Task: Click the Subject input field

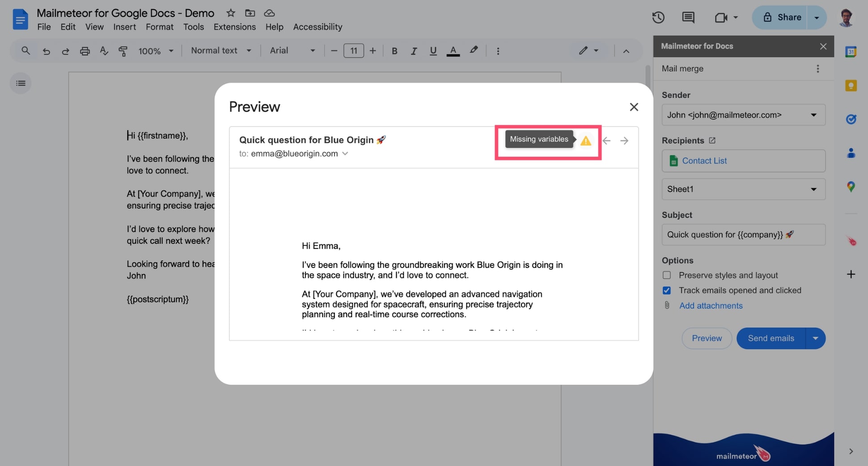Action: click(743, 235)
